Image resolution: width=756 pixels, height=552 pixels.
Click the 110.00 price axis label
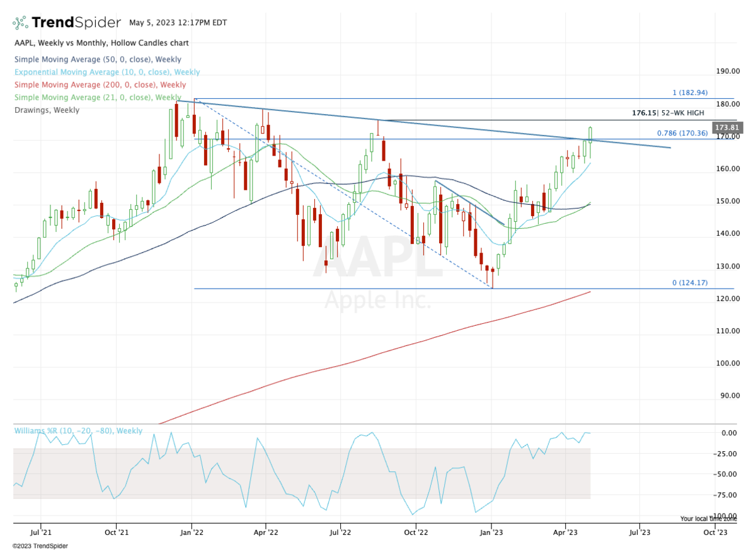(727, 331)
